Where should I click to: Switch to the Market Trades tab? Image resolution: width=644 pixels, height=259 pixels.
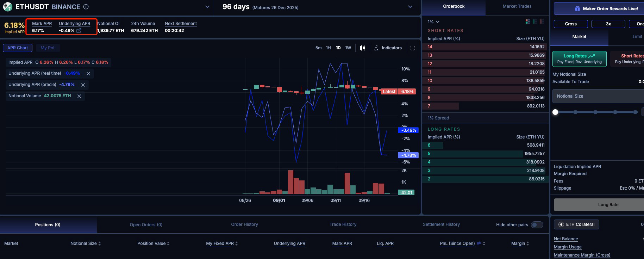pos(517,6)
